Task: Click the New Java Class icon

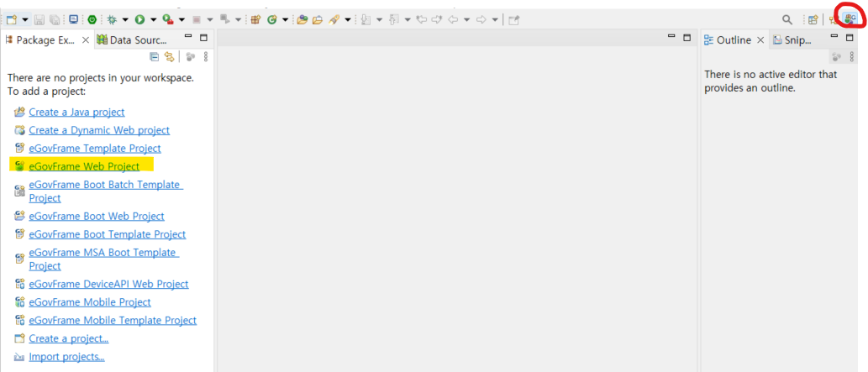Action: tap(271, 19)
